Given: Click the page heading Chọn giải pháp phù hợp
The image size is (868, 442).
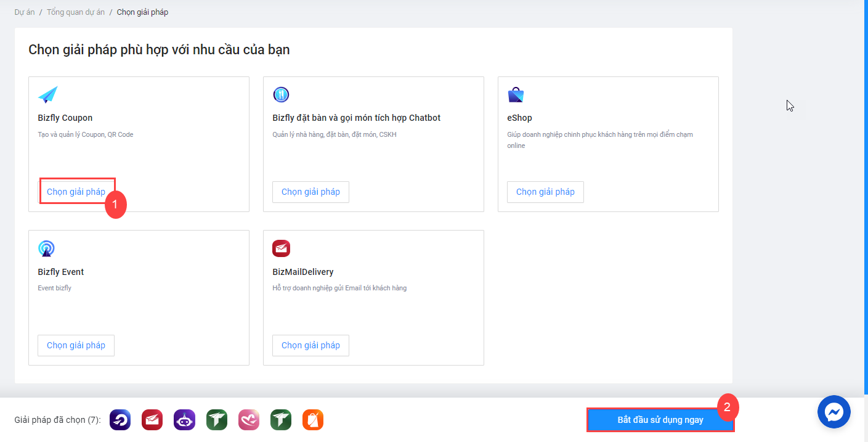Looking at the screenshot, I should [x=159, y=50].
